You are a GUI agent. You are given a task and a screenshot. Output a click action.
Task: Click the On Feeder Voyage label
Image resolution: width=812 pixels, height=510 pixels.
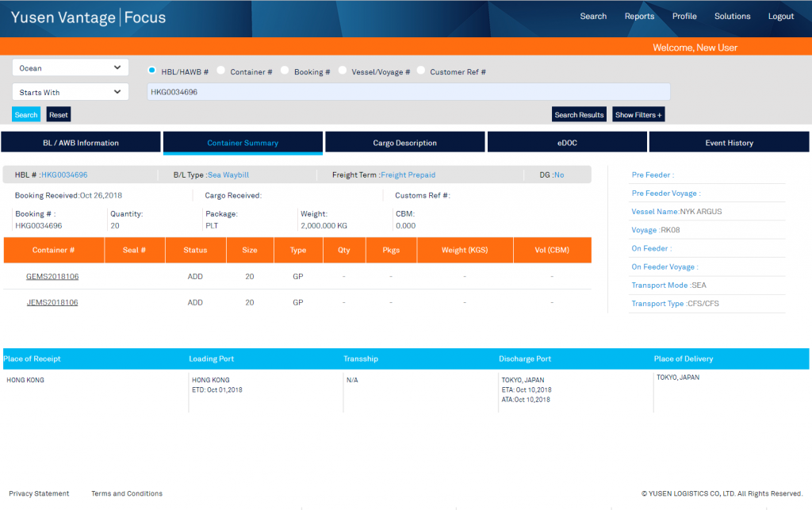[665, 267]
